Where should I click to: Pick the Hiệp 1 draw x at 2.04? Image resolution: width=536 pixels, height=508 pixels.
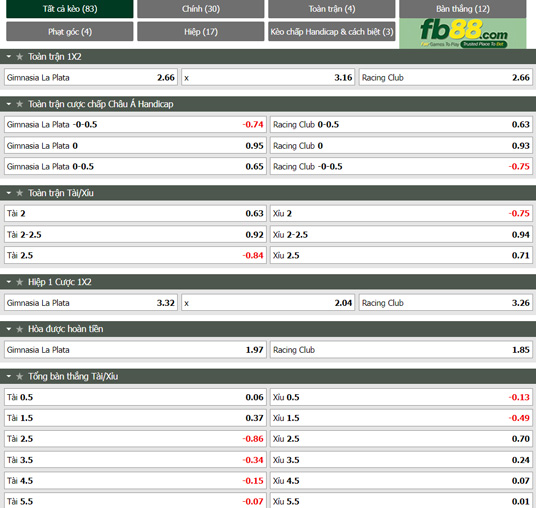point(268,303)
